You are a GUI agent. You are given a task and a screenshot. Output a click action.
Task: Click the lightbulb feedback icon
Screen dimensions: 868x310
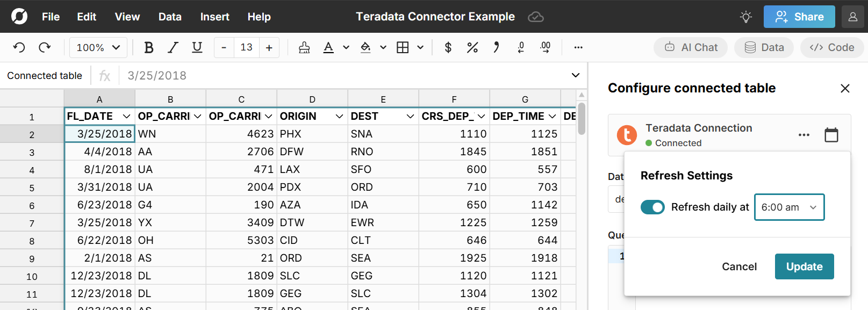point(746,17)
